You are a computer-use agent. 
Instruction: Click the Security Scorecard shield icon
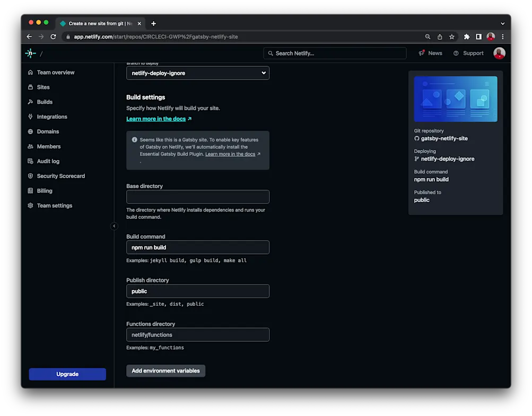pos(32,176)
